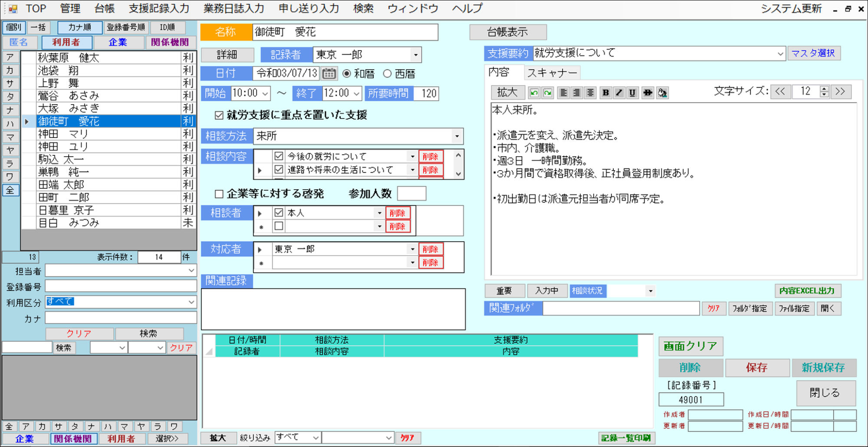Click into the 参加人数 input field

pyautogui.click(x=411, y=194)
